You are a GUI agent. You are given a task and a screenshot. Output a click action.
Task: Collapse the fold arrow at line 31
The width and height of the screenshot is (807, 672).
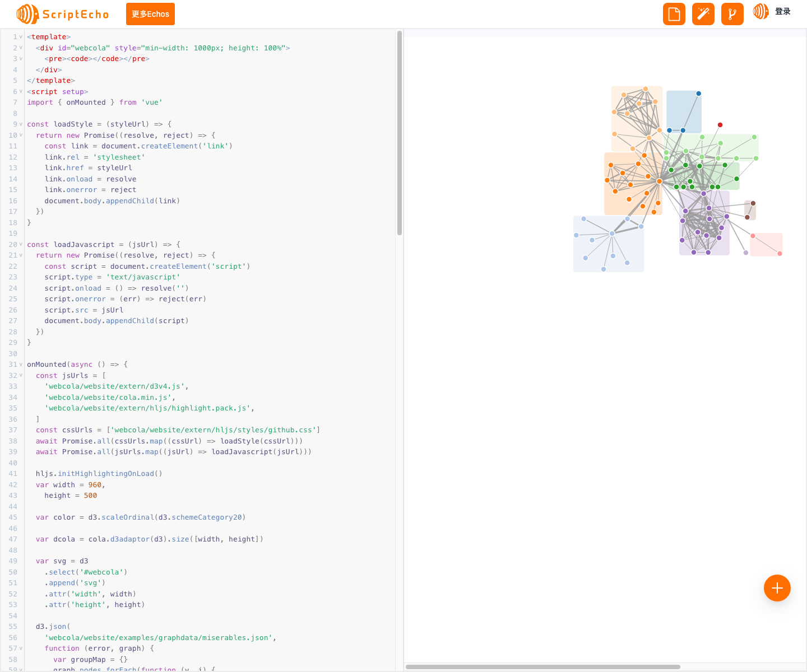point(21,365)
